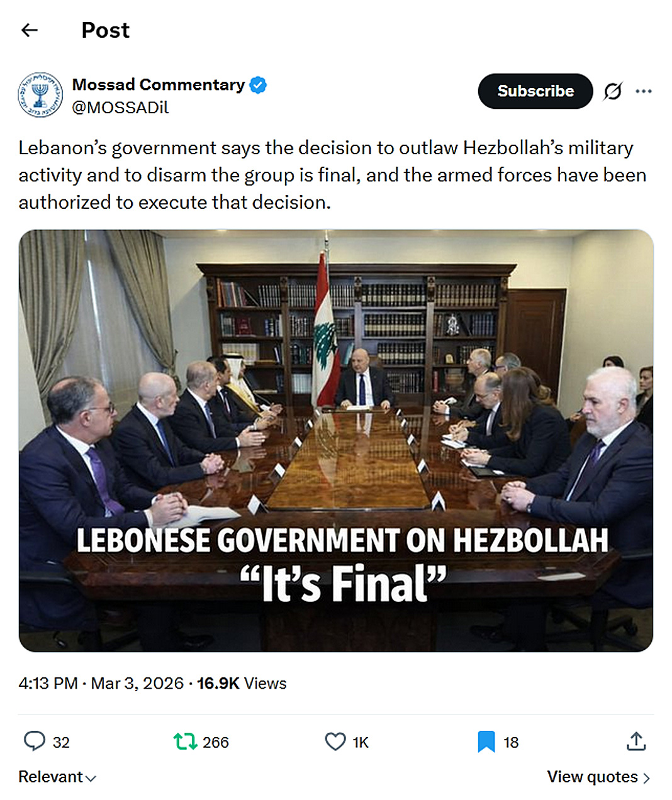This screenshot has height=800, width=672.
Task: Click the Post header title
Action: [x=105, y=30]
